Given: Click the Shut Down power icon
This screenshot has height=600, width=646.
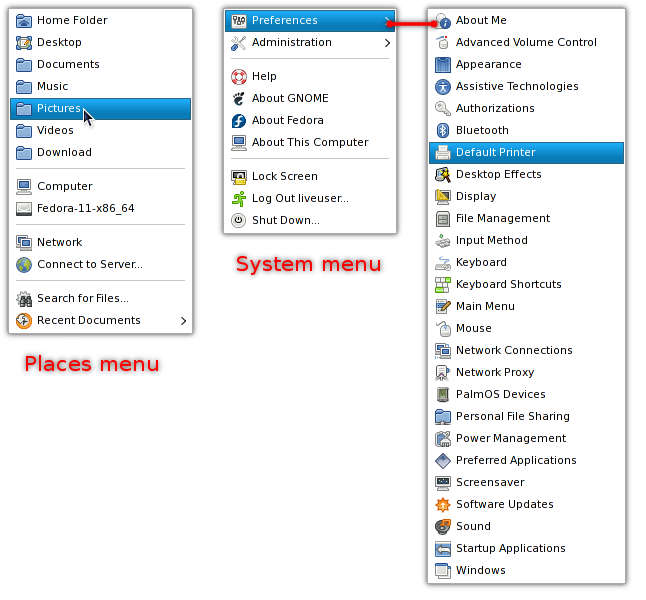Looking at the screenshot, I should (239, 220).
